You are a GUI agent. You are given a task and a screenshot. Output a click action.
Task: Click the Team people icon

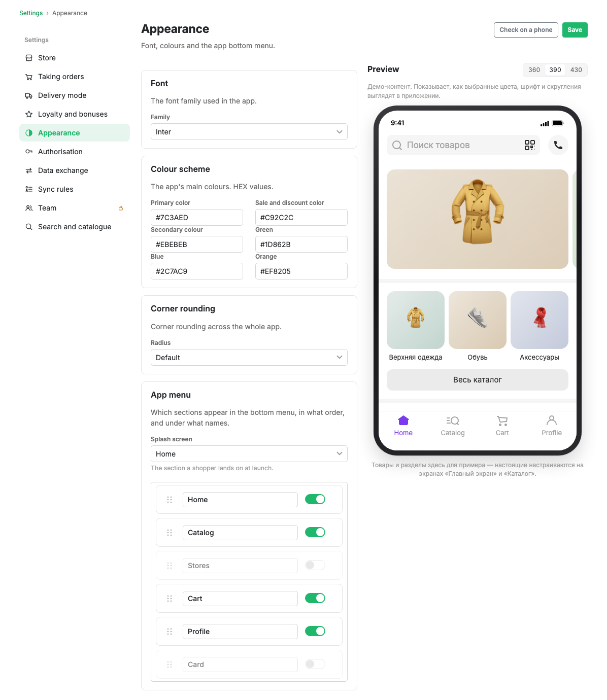click(29, 208)
